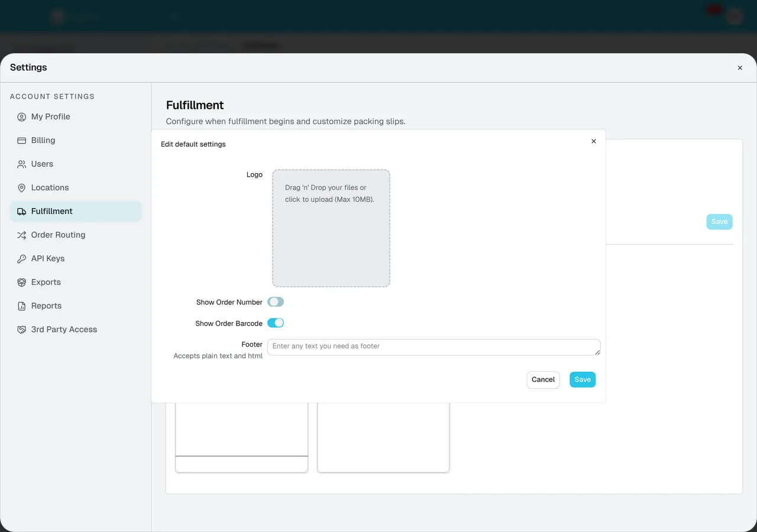Click the Users people icon
The width and height of the screenshot is (757, 532).
tap(21, 164)
